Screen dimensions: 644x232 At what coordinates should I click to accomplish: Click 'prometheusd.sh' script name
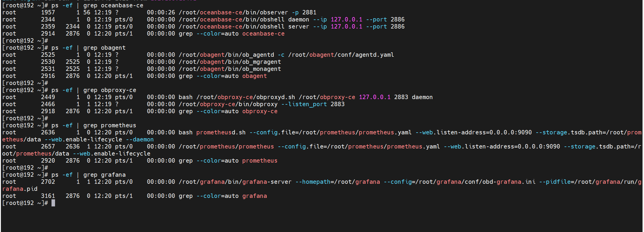click(221, 132)
